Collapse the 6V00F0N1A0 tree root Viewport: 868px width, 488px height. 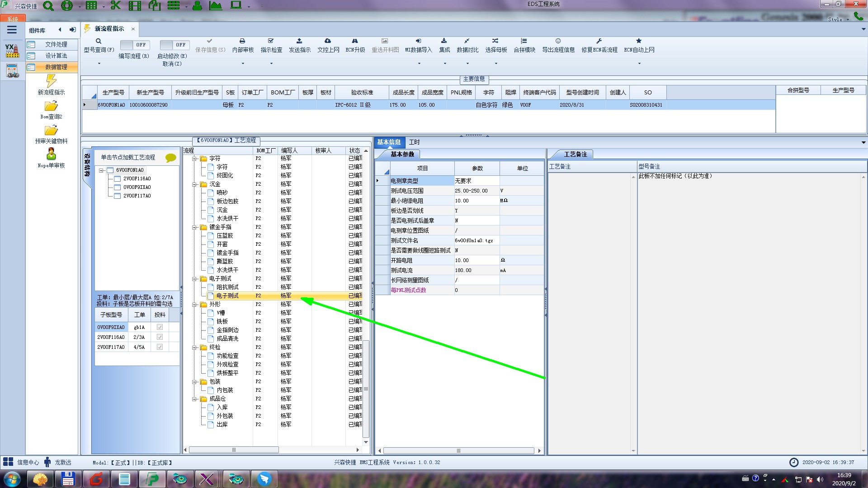tap(102, 170)
